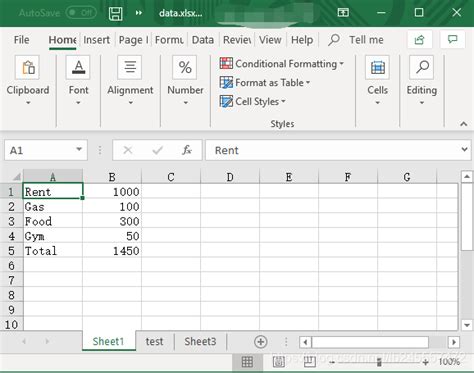The height and width of the screenshot is (373, 474).
Task: Open the Data tab
Action: [203, 40]
